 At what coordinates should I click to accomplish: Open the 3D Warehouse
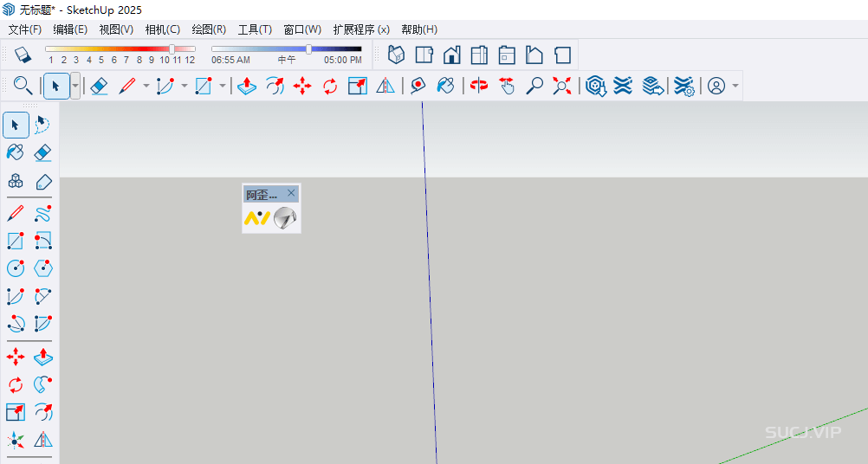[594, 86]
